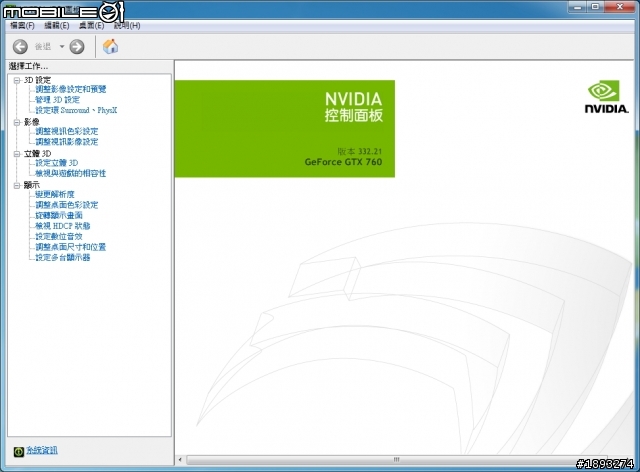Select 調整視訊影像設定 under 影像
The image size is (640, 472).
[67, 142]
